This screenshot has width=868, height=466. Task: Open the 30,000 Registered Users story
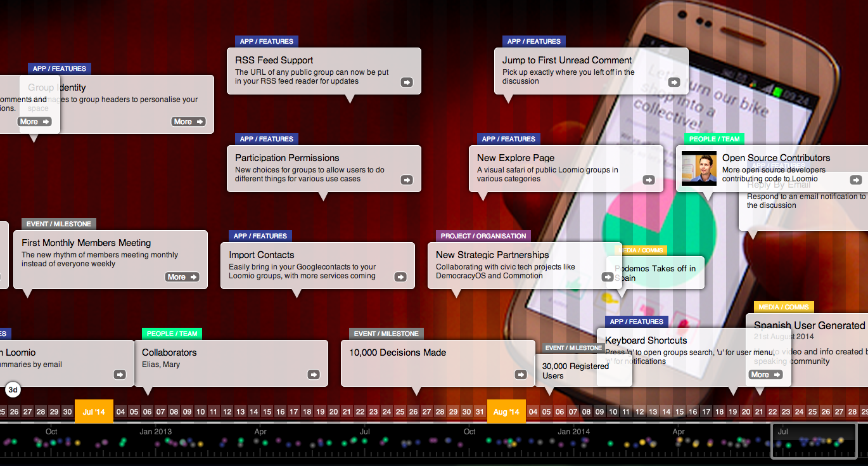[x=575, y=371]
